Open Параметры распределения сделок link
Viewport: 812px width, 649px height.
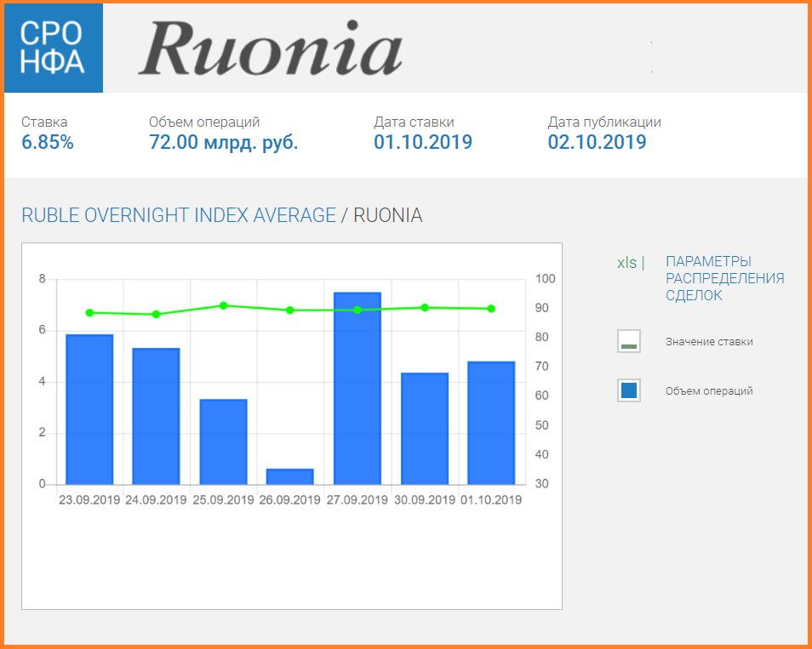(724, 278)
